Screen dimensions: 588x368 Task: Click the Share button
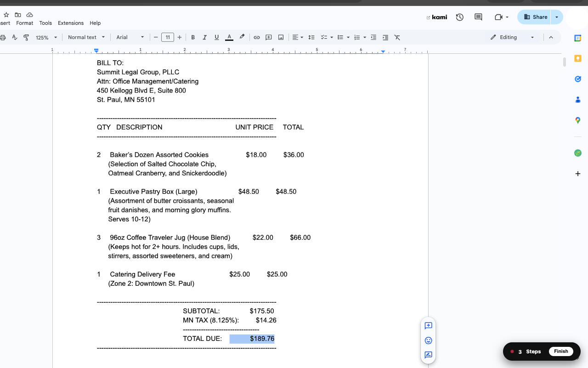pos(535,17)
